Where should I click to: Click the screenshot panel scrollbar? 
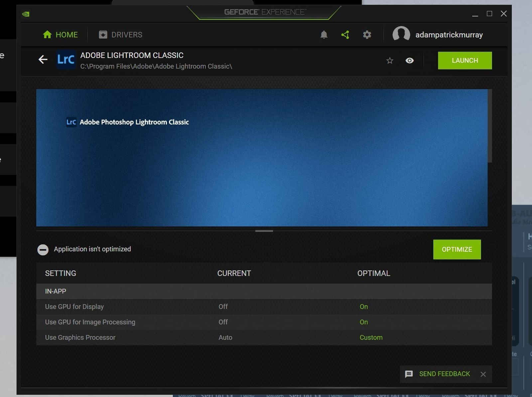click(x=490, y=126)
